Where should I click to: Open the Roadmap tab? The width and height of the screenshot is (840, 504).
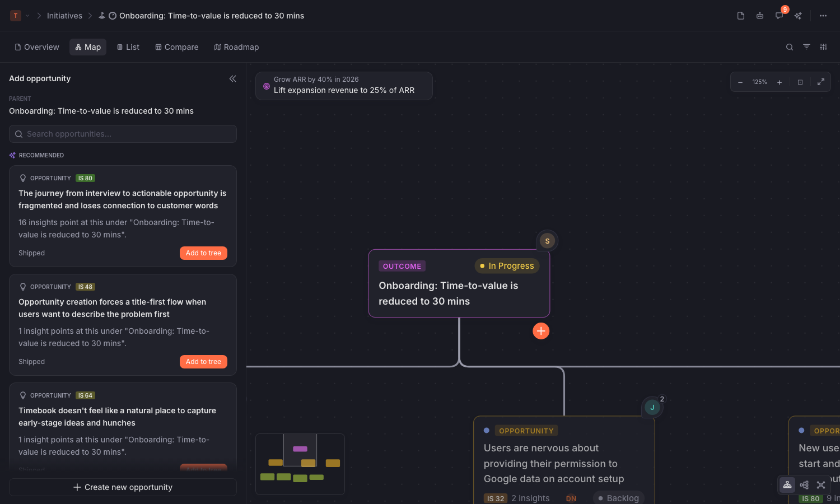click(236, 47)
